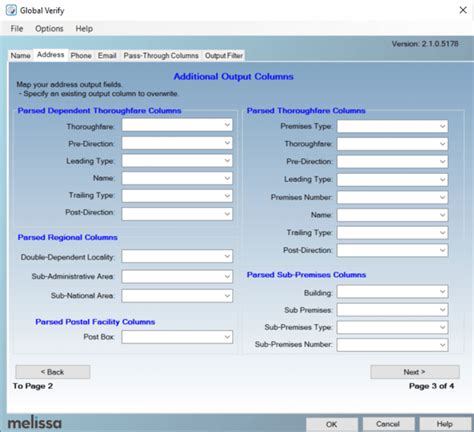Open the Sub-Administrative Area dropdown
This screenshot has width=474, height=432.
click(x=177, y=277)
